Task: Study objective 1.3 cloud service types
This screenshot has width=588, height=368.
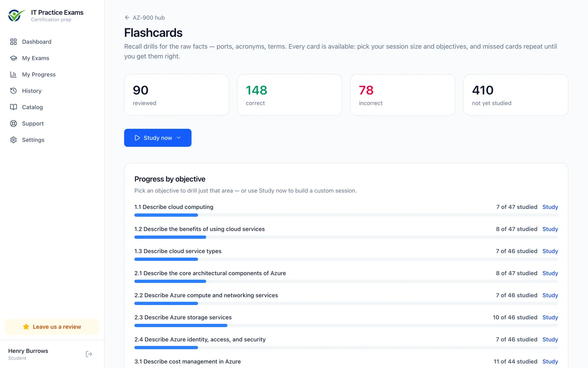Action: (550, 251)
